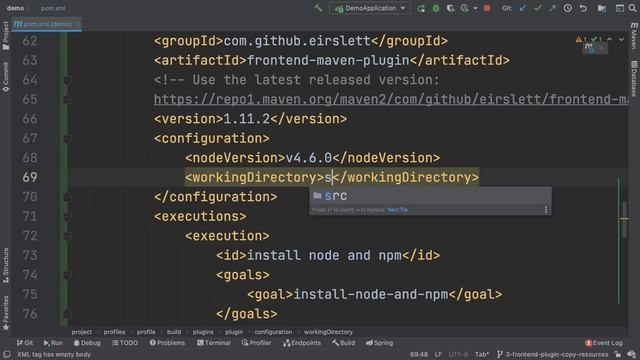Click the project breadcrumb
The height and width of the screenshot is (360, 640).
tap(82, 332)
